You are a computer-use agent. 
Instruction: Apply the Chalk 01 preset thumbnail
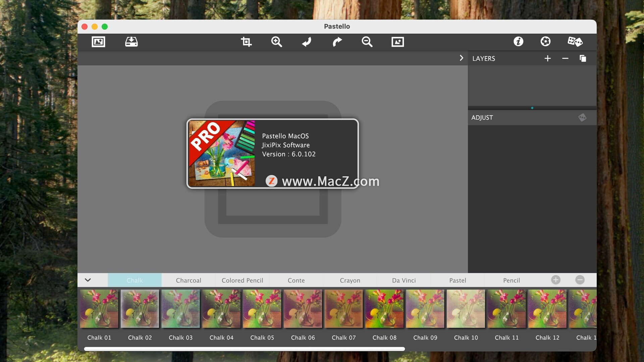click(x=99, y=309)
